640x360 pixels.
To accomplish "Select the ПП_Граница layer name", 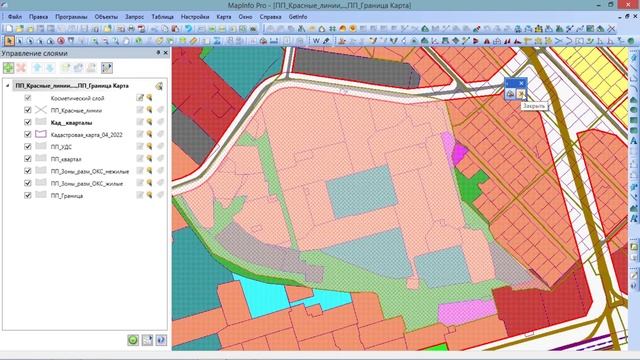I will (x=67, y=196).
